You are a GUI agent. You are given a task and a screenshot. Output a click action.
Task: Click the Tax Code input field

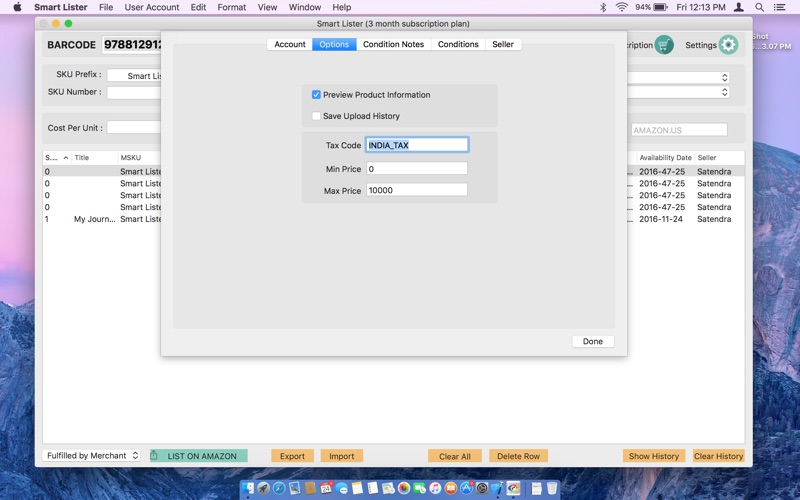point(417,145)
